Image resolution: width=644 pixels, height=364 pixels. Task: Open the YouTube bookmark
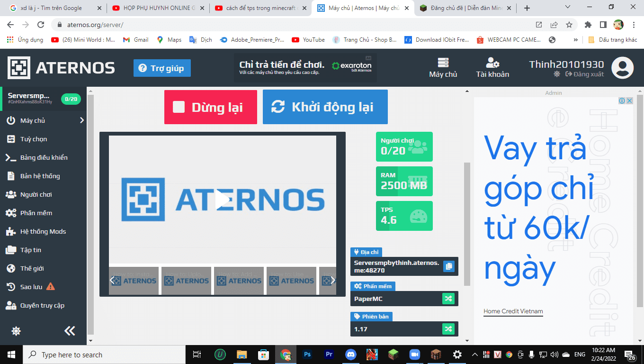pos(308,40)
